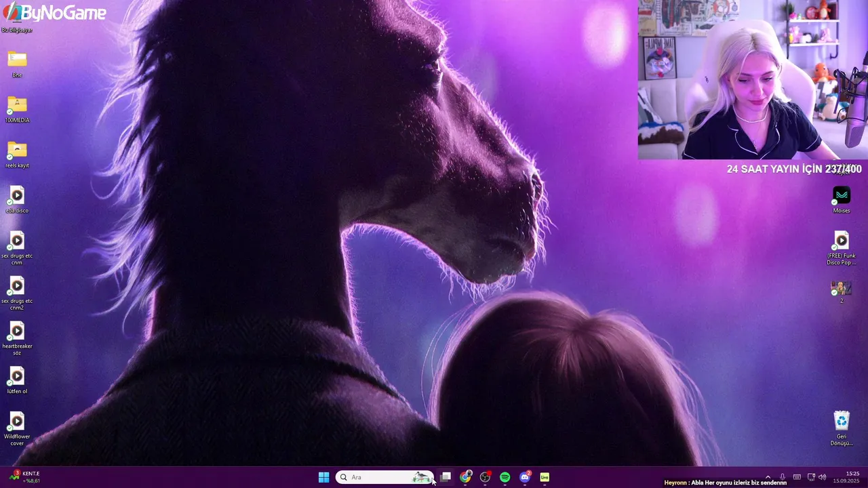This screenshot has height=488, width=868.
Task: Open OBS Studio from the taskbar
Action: 485,477
